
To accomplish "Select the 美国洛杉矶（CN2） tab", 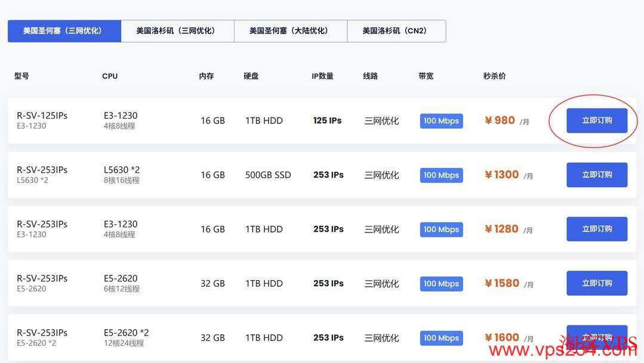I will click(396, 31).
